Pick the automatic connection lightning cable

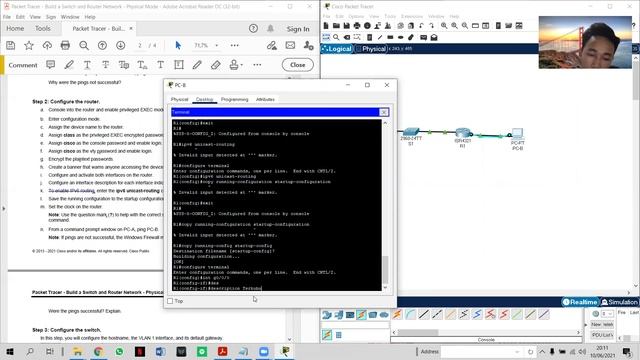(397, 314)
